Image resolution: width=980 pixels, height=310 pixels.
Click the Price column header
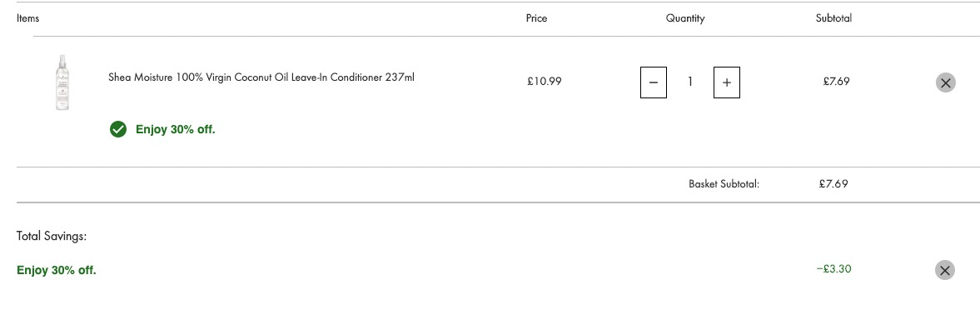click(x=536, y=18)
